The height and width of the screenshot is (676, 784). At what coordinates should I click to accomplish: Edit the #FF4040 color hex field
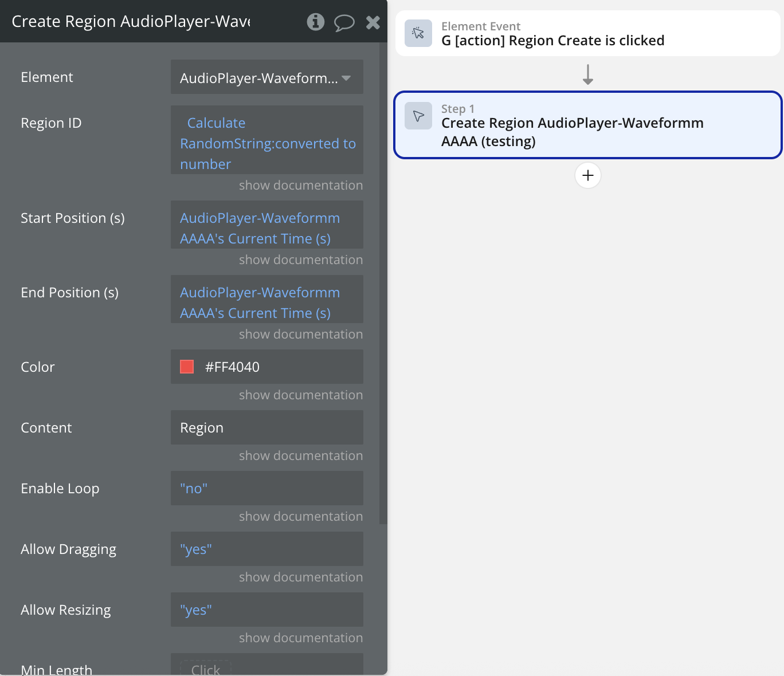[275, 367]
